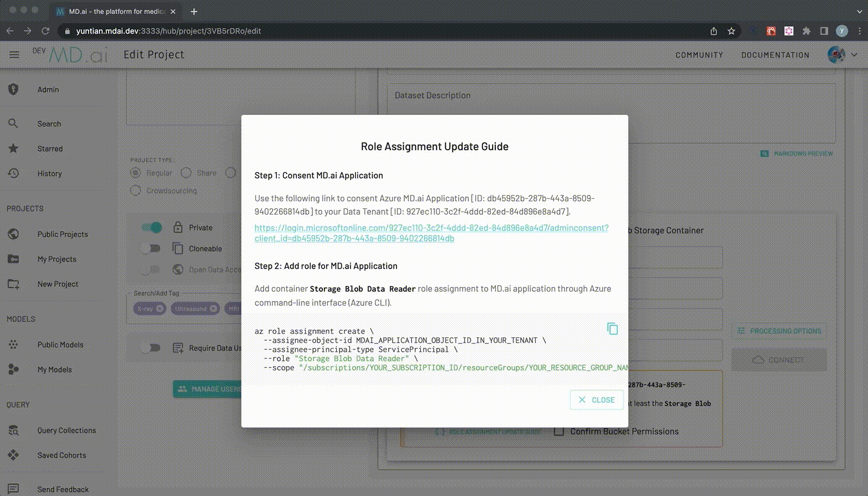868x496 pixels.
Task: Create a New Project from sidebar
Action: point(57,284)
